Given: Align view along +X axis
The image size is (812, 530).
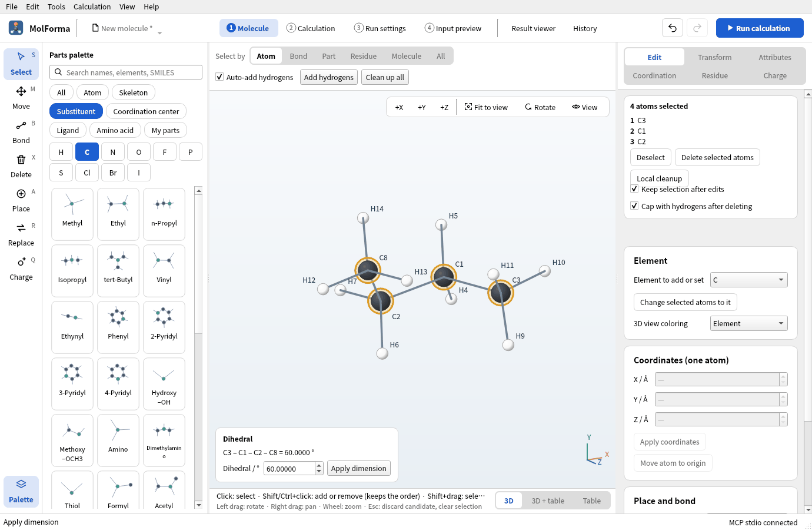Looking at the screenshot, I should [399, 107].
